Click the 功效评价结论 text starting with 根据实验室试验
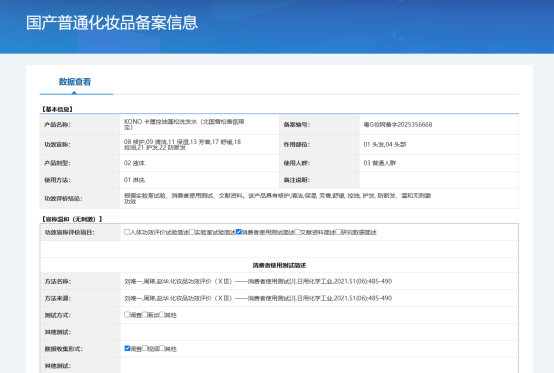The height and width of the screenshot is (373, 554). [x=277, y=199]
